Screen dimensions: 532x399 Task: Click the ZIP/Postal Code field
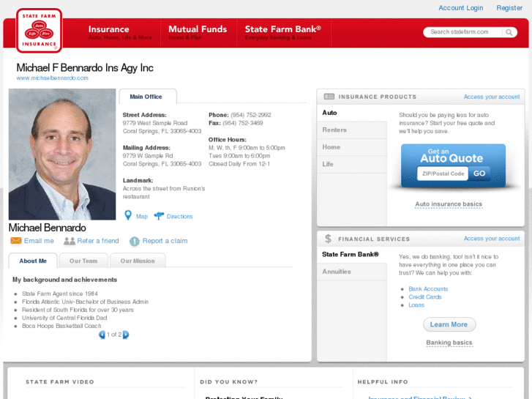point(443,174)
